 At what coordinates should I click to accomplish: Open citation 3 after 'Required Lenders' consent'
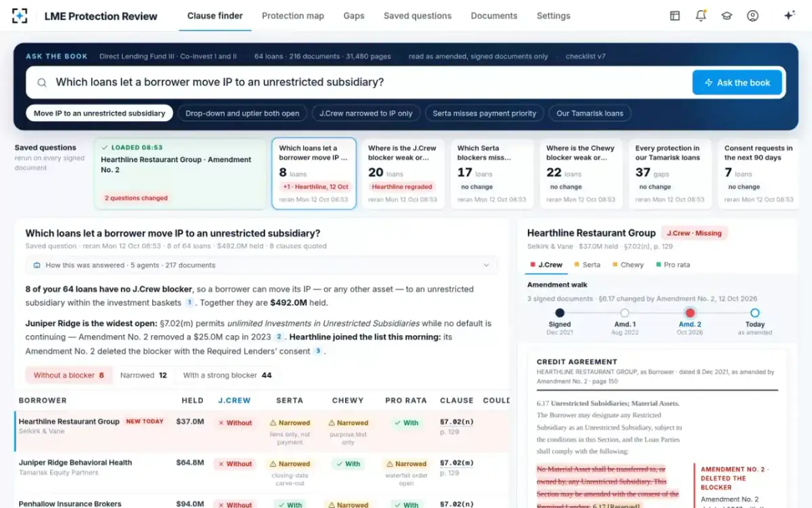tap(318, 351)
